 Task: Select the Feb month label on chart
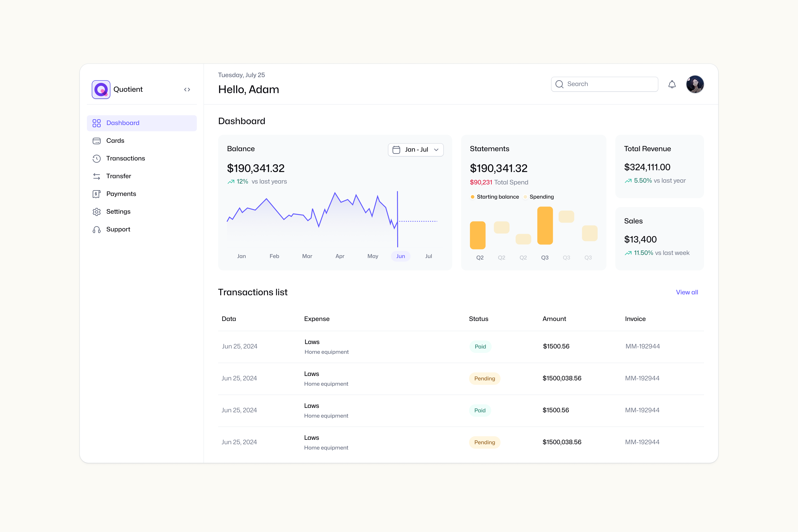[274, 256]
